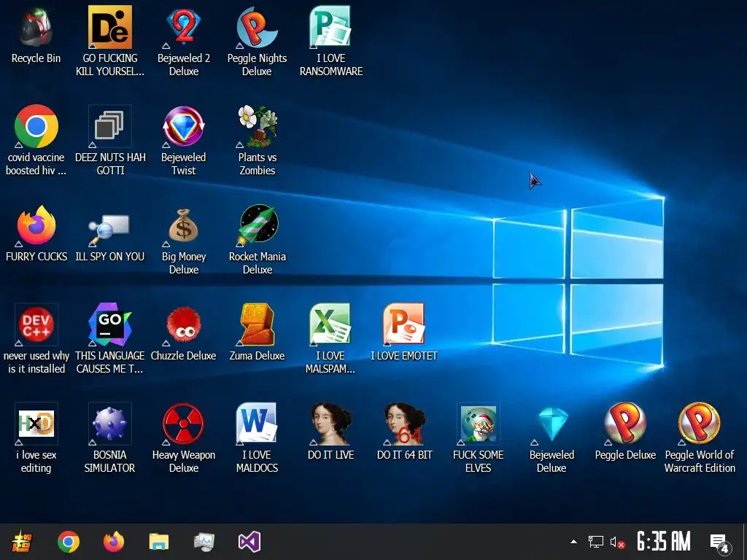Open File Explorer from the taskbar
747x560 pixels.
click(159, 542)
